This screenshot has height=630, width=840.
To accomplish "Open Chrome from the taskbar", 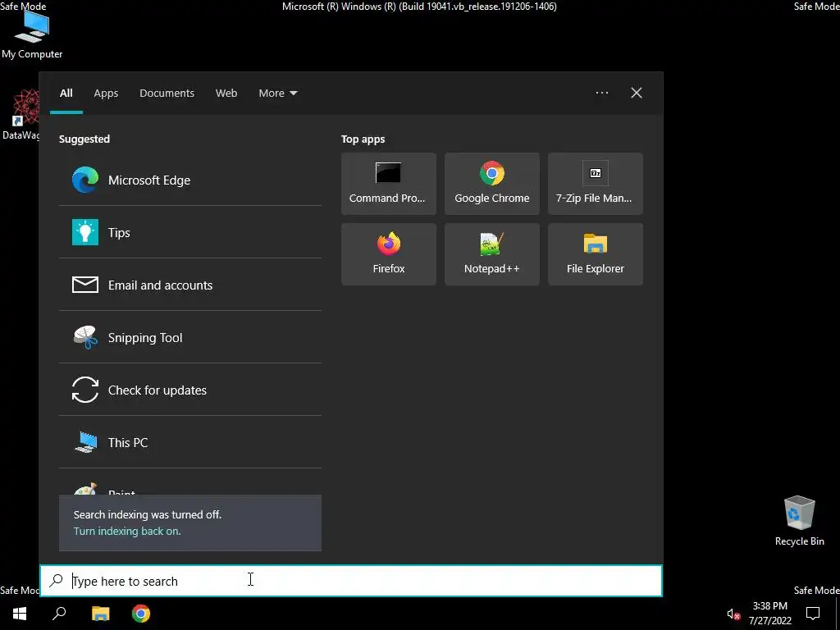I will pyautogui.click(x=141, y=614).
